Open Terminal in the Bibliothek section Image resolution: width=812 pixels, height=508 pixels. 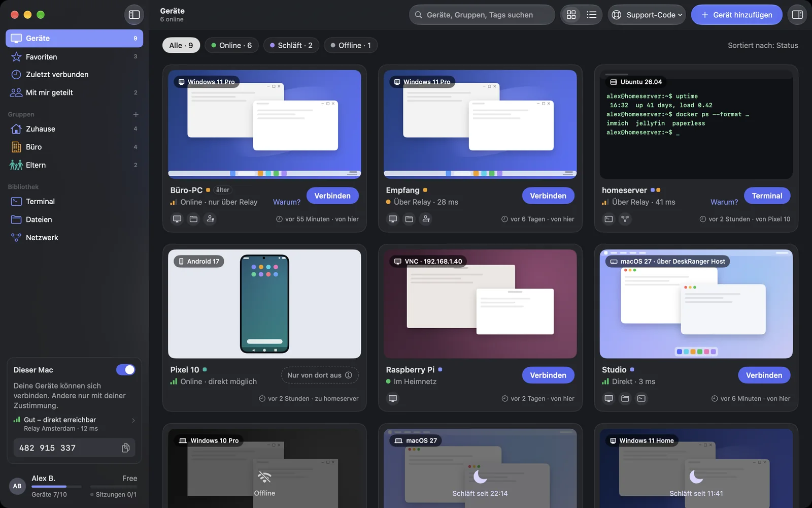coord(74,201)
